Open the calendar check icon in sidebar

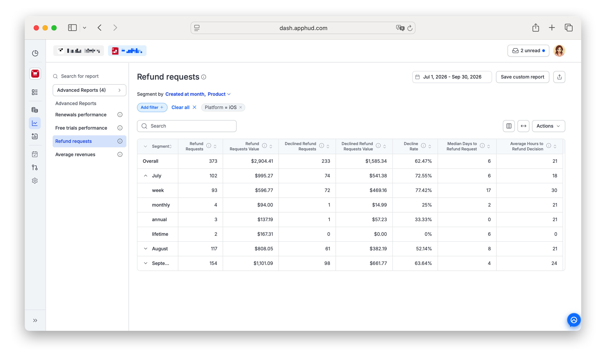click(35, 154)
